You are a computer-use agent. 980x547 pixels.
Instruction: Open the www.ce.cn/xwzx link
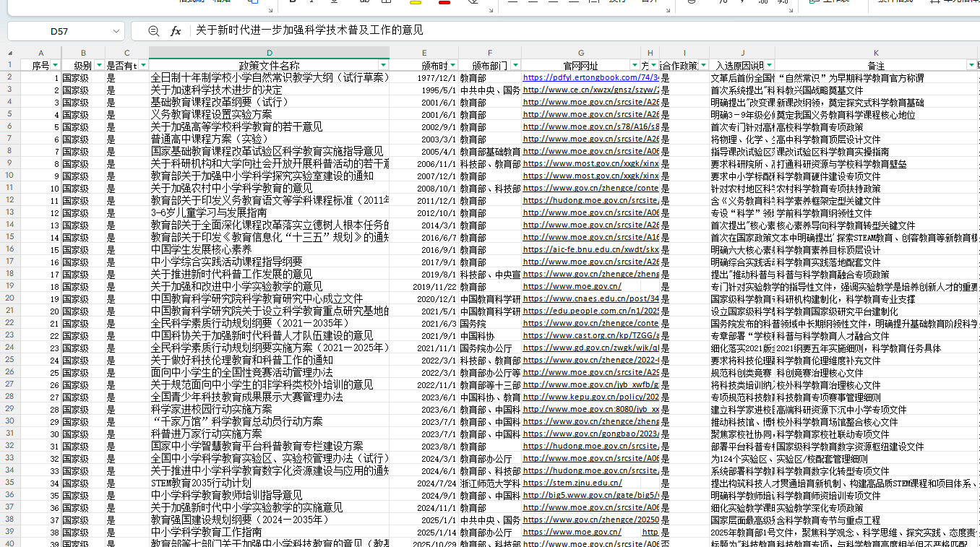pos(590,90)
